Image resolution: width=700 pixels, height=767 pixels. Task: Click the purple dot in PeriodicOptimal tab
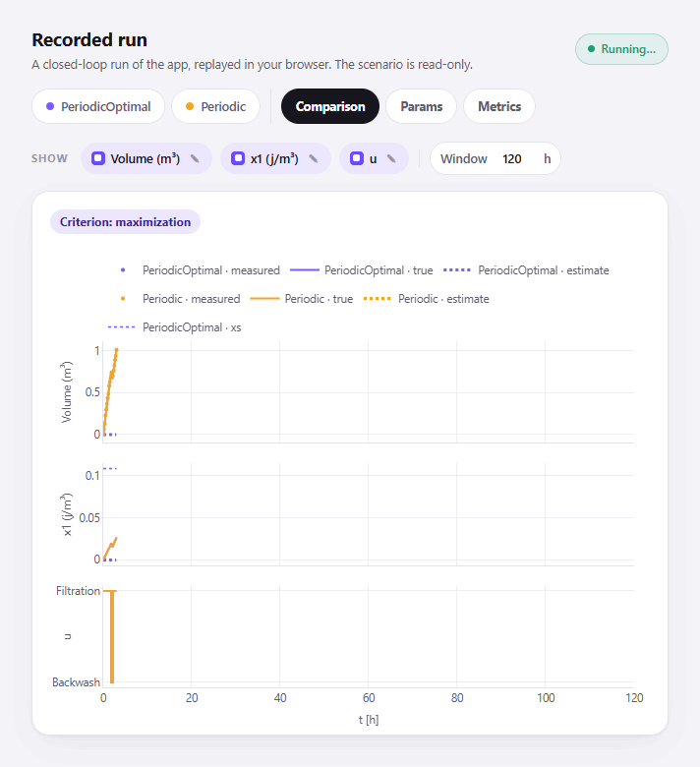[x=50, y=106]
